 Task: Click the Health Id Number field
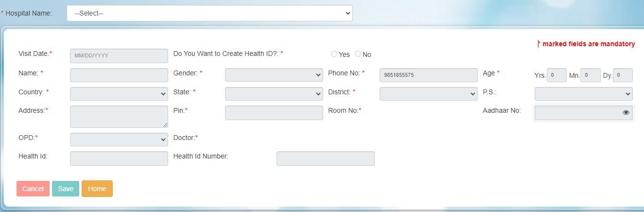coord(326,159)
